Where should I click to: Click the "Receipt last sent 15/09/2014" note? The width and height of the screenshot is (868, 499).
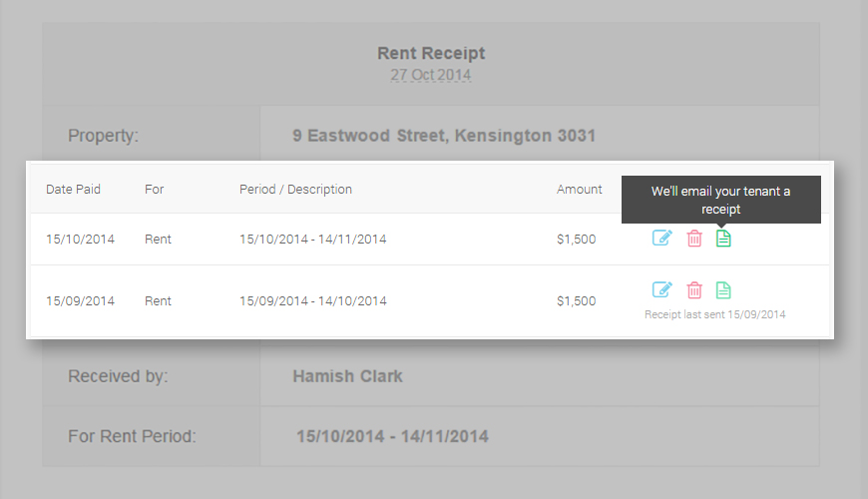coord(715,314)
